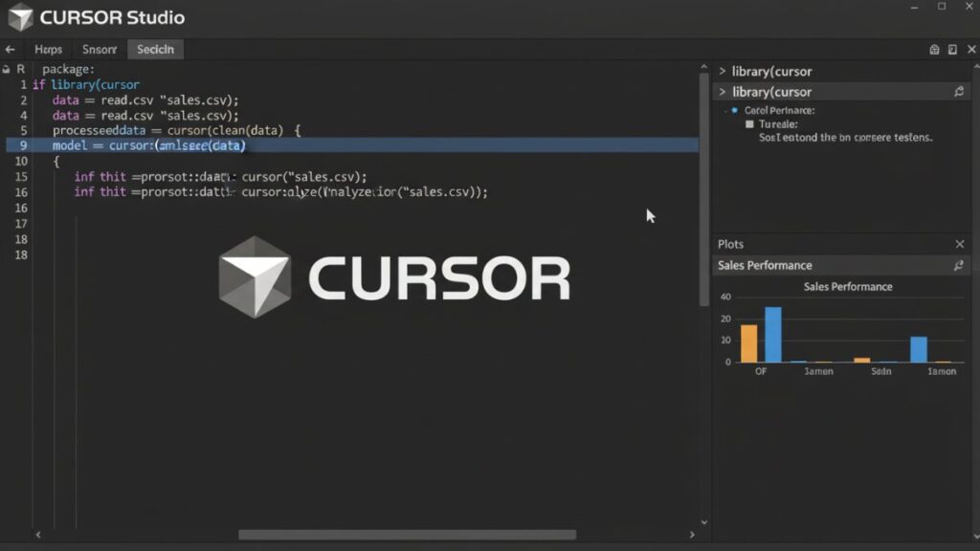Expand the second library(cursor entry
Viewport: 980px width, 551px height.
click(x=724, y=92)
